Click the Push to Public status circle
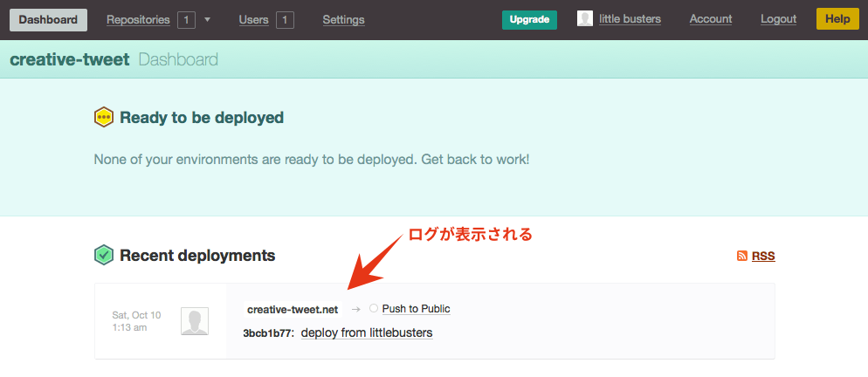868x377 pixels. [374, 308]
